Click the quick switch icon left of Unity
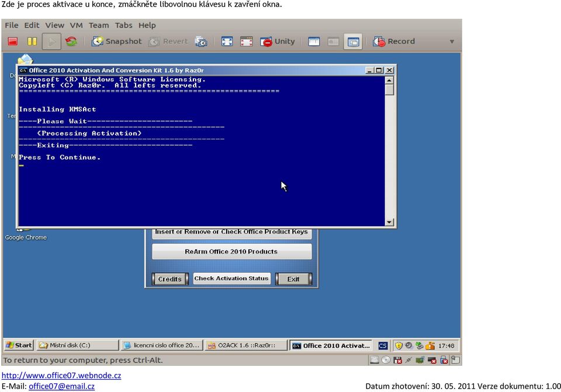This screenshot has height=392, width=561. click(x=247, y=41)
